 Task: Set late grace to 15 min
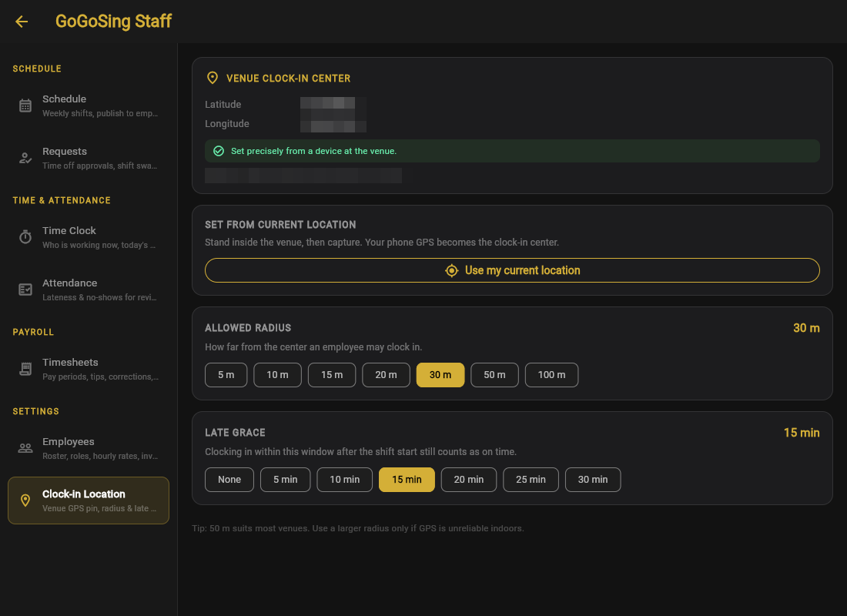coord(407,480)
